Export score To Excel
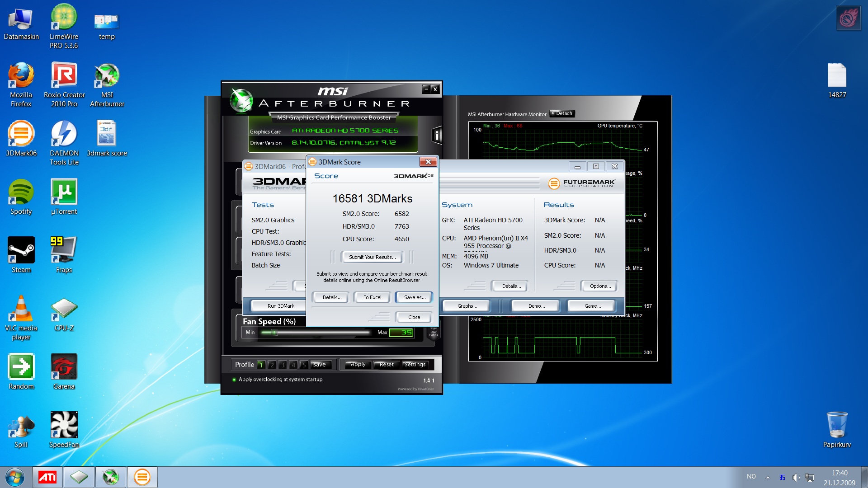Viewport: 868px width, 488px height. click(x=372, y=297)
